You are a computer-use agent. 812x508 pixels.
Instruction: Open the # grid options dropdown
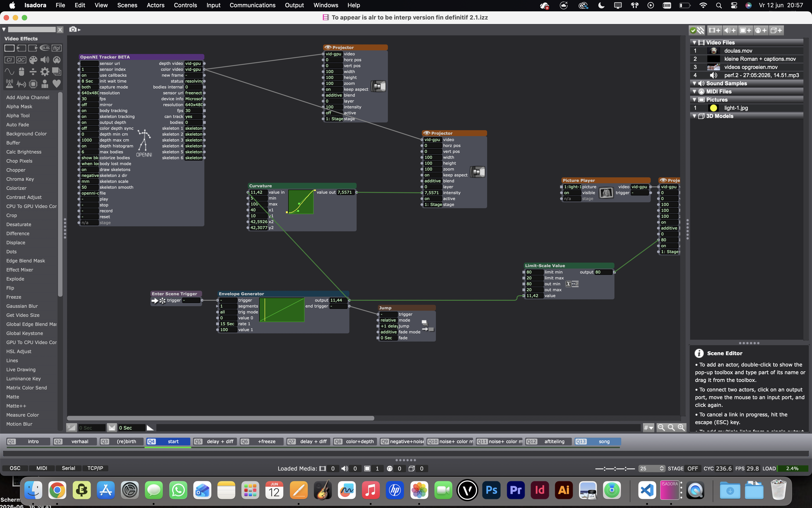(x=648, y=428)
